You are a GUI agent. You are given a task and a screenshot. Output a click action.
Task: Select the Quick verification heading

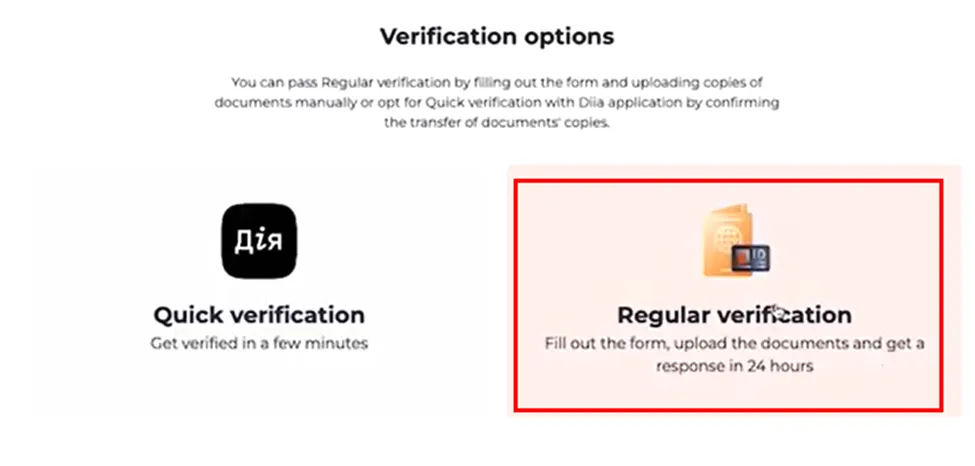click(x=259, y=315)
